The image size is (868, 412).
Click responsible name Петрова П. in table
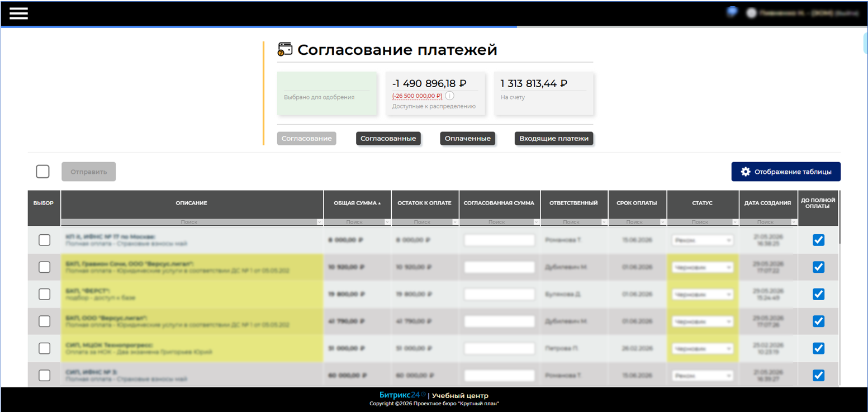click(562, 348)
